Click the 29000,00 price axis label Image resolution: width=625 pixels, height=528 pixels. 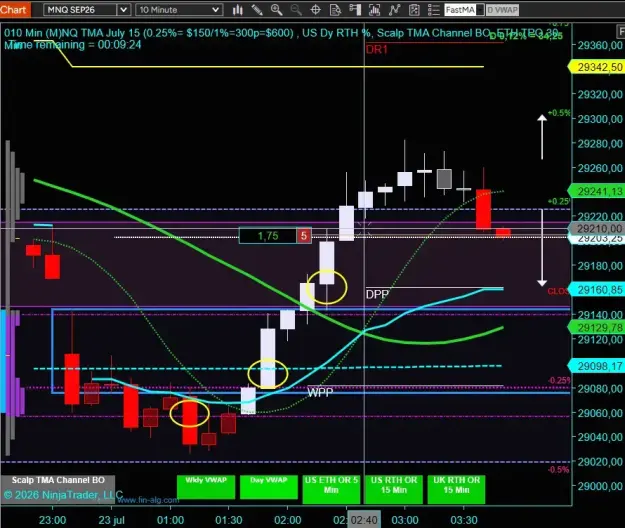pos(599,486)
